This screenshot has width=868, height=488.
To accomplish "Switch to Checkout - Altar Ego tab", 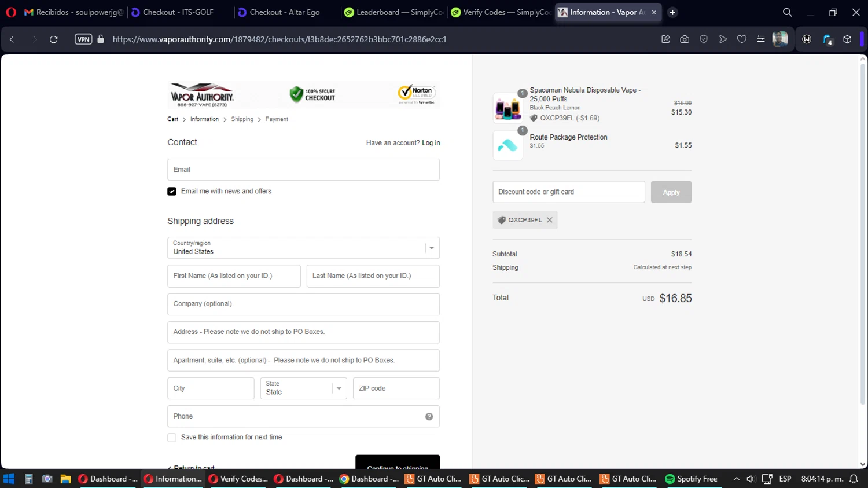I will coord(287,12).
